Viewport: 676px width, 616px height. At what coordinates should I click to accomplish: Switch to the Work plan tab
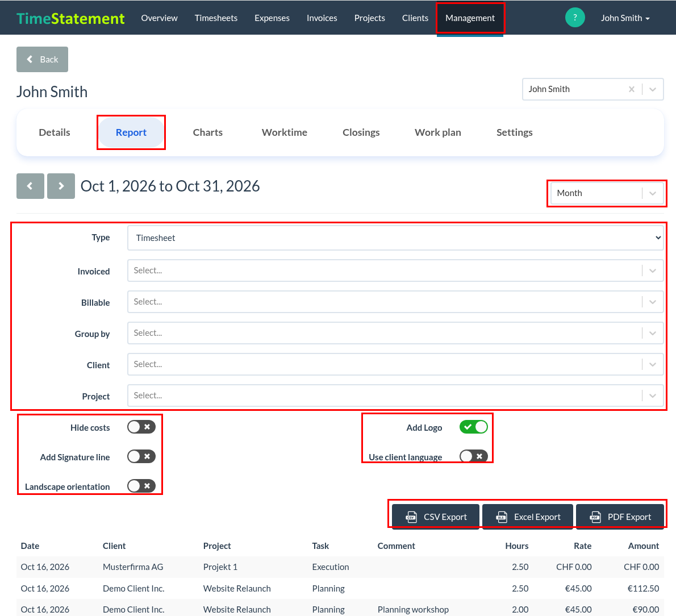pos(438,132)
